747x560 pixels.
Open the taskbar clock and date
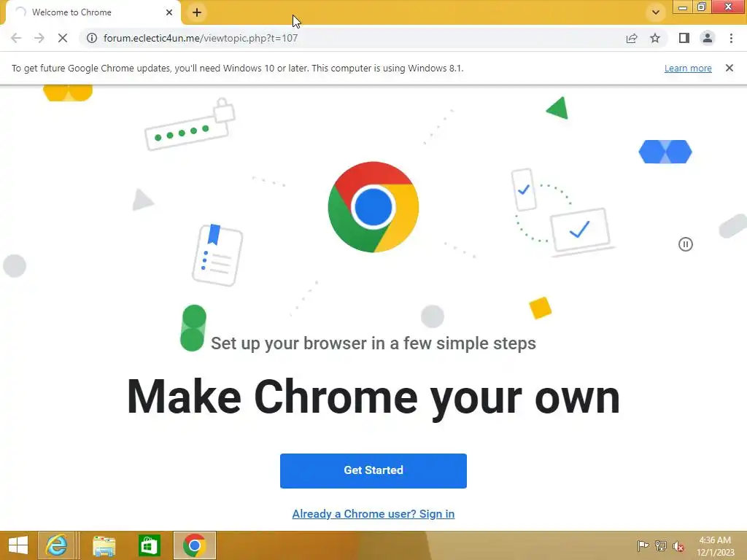pyautogui.click(x=715, y=546)
